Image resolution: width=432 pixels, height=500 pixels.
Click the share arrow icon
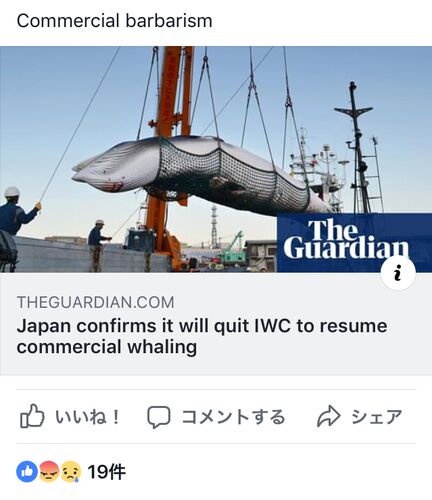click(329, 416)
